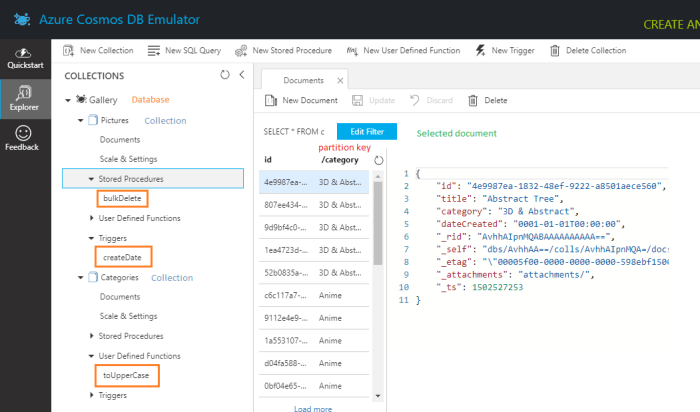Screen dimensions: 700x412
Task: Refresh the Collections list
Action: (224, 75)
